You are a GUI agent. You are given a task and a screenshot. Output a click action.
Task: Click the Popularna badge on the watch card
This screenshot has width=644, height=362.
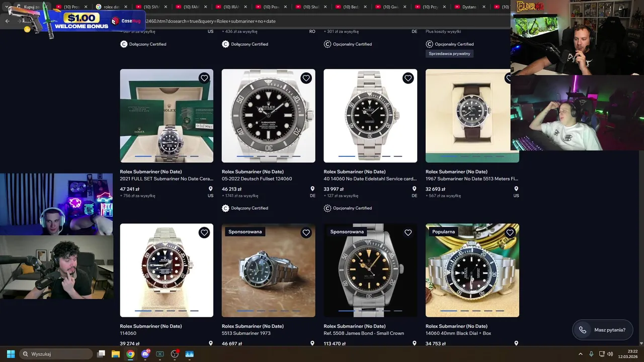pyautogui.click(x=443, y=232)
